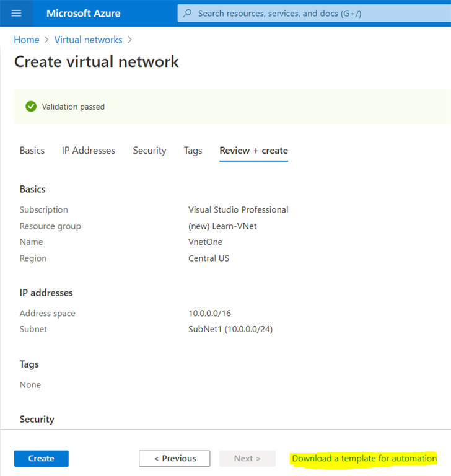
Task: Click the Resource group label
Action: tap(50, 226)
